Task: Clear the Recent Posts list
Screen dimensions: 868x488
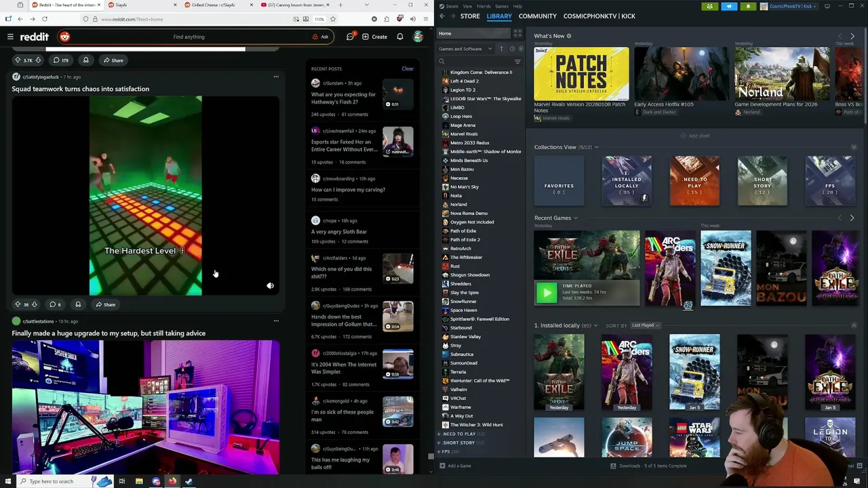Action: tap(408, 68)
